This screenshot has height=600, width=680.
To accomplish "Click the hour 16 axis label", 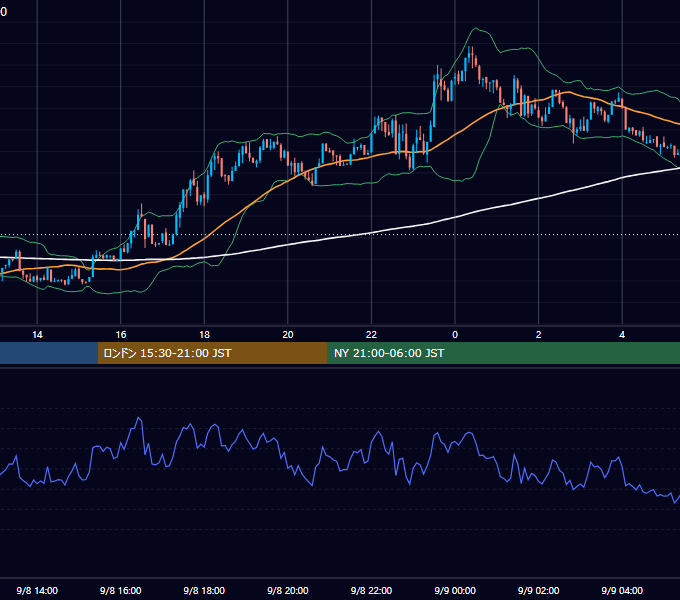I will pyautogui.click(x=121, y=335).
